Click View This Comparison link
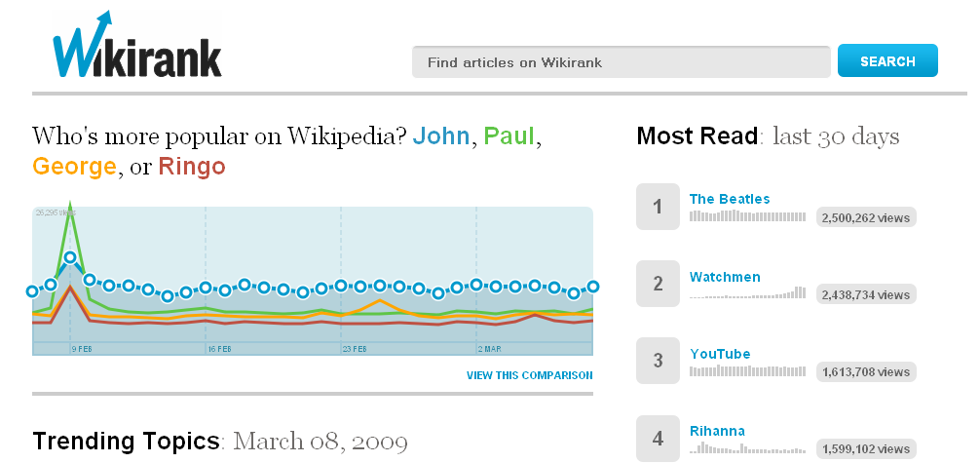980x463 pixels. pyautogui.click(x=529, y=375)
